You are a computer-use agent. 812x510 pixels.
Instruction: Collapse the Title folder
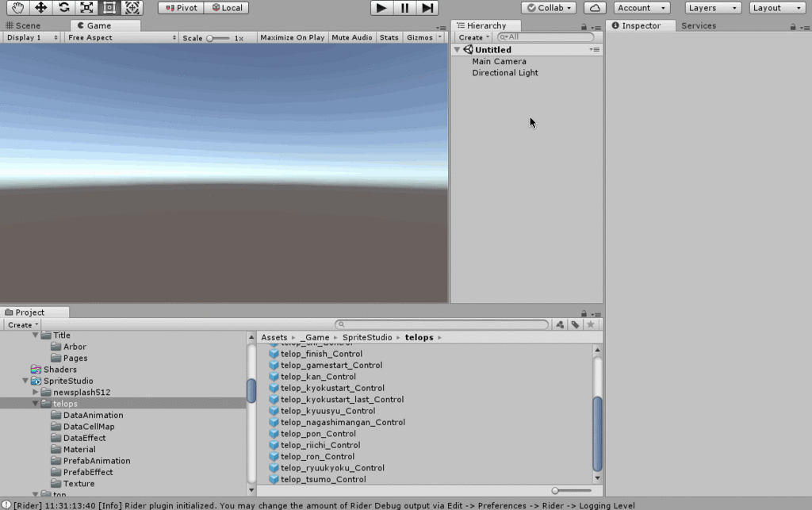tap(35, 335)
